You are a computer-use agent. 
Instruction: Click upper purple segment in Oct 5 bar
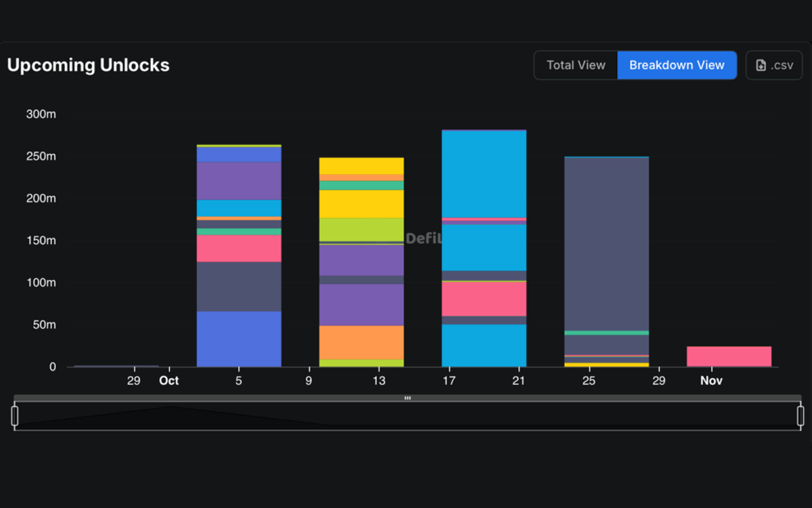coord(239,180)
